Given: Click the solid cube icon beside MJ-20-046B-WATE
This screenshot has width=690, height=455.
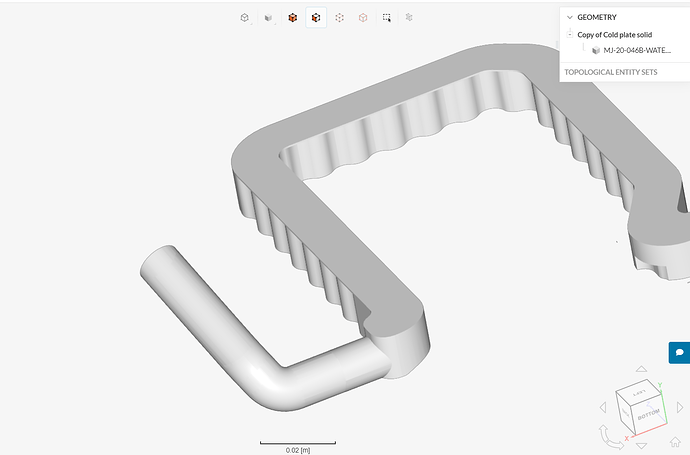Looking at the screenshot, I should pyautogui.click(x=596, y=50).
